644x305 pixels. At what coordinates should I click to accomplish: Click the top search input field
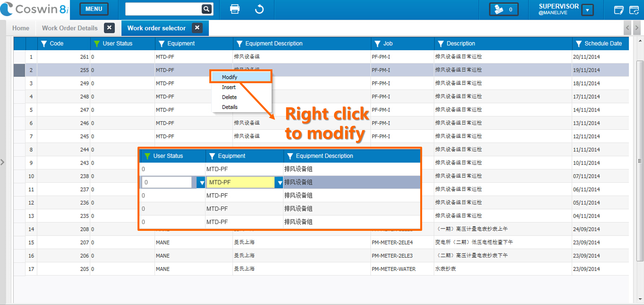pos(163,9)
